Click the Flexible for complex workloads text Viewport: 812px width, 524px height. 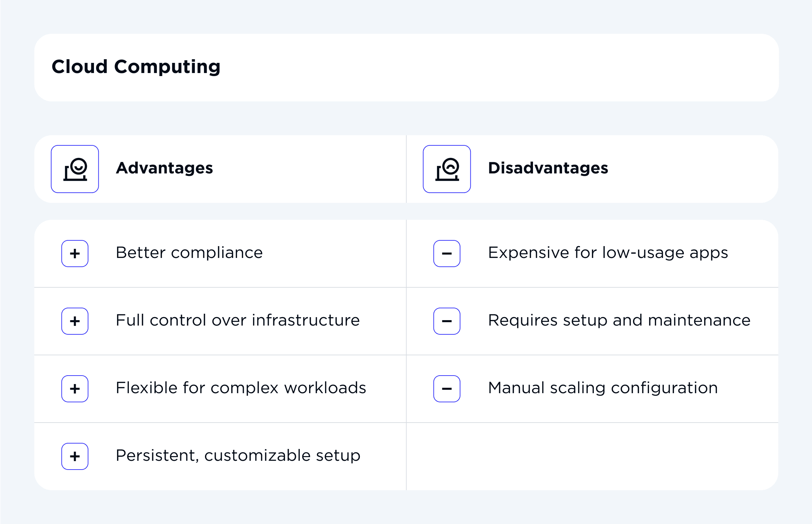(x=241, y=387)
